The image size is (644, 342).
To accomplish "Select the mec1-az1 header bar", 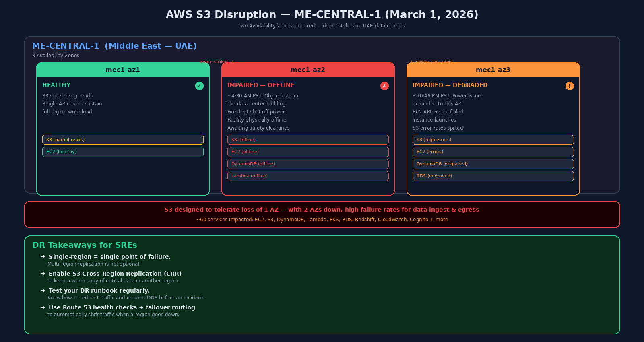I will tap(123, 70).
